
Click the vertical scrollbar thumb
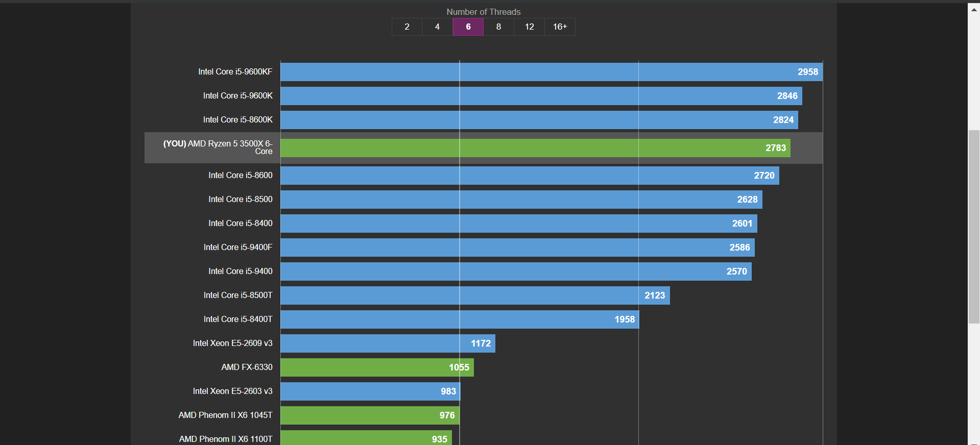[x=974, y=227]
